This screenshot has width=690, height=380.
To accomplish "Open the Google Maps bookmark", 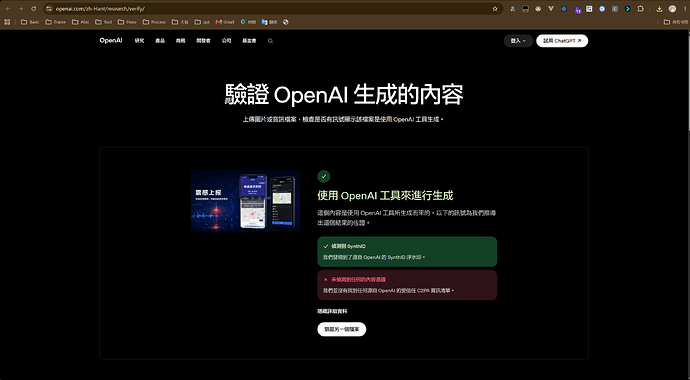I will [248, 22].
